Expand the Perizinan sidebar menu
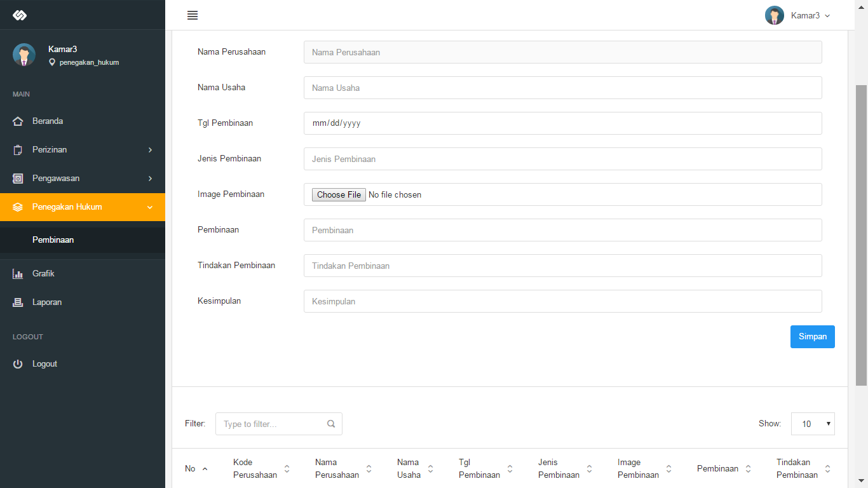Screen dimensions: 868x488 point(83,150)
